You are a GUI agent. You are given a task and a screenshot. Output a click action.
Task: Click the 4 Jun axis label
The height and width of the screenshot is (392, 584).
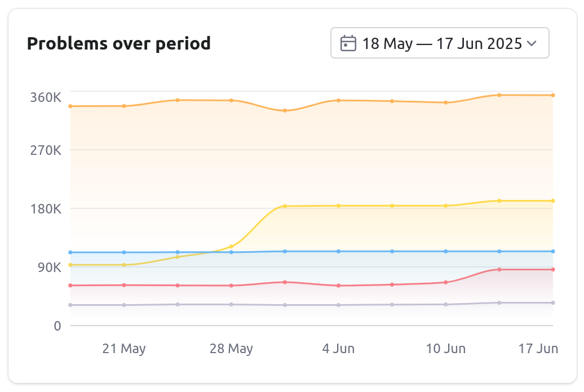[x=338, y=349]
